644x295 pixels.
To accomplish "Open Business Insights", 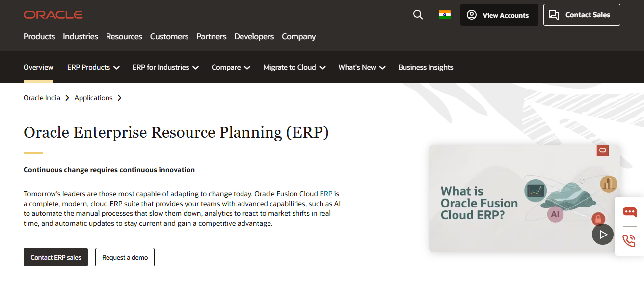I will [x=426, y=67].
